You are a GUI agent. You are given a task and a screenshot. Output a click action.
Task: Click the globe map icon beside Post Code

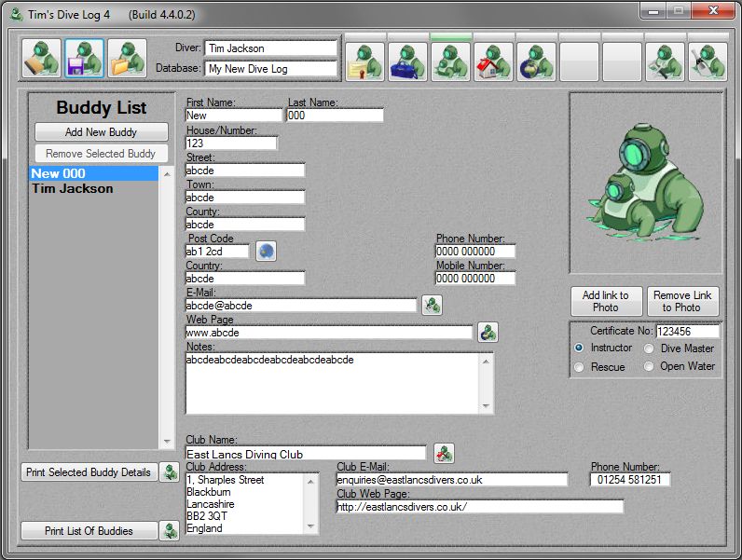266,252
